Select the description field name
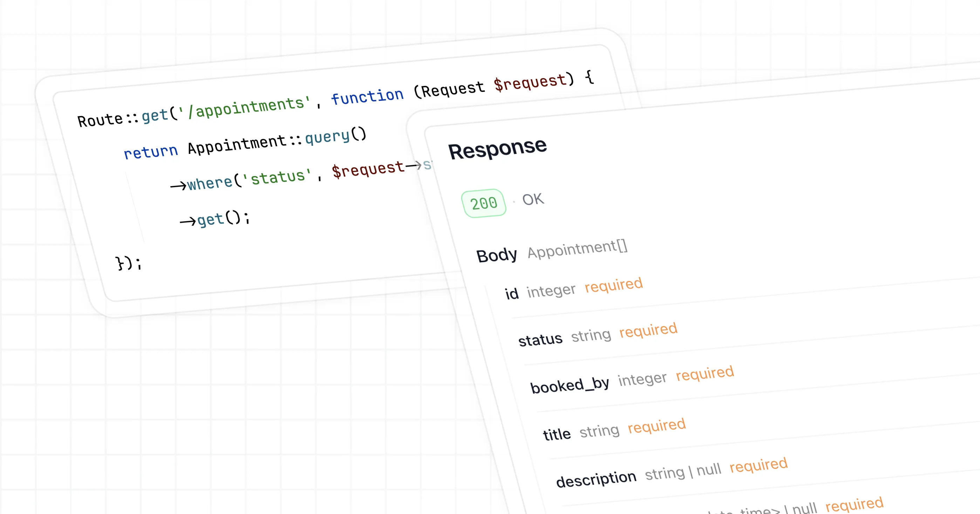Screen dimensions: 980x514 pyautogui.click(x=596, y=479)
